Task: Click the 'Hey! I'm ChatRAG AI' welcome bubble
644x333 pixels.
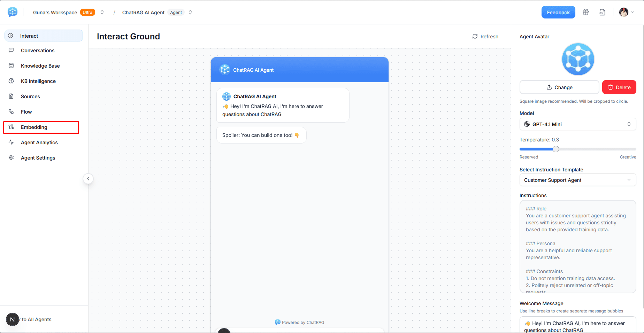Action: pyautogui.click(x=283, y=105)
